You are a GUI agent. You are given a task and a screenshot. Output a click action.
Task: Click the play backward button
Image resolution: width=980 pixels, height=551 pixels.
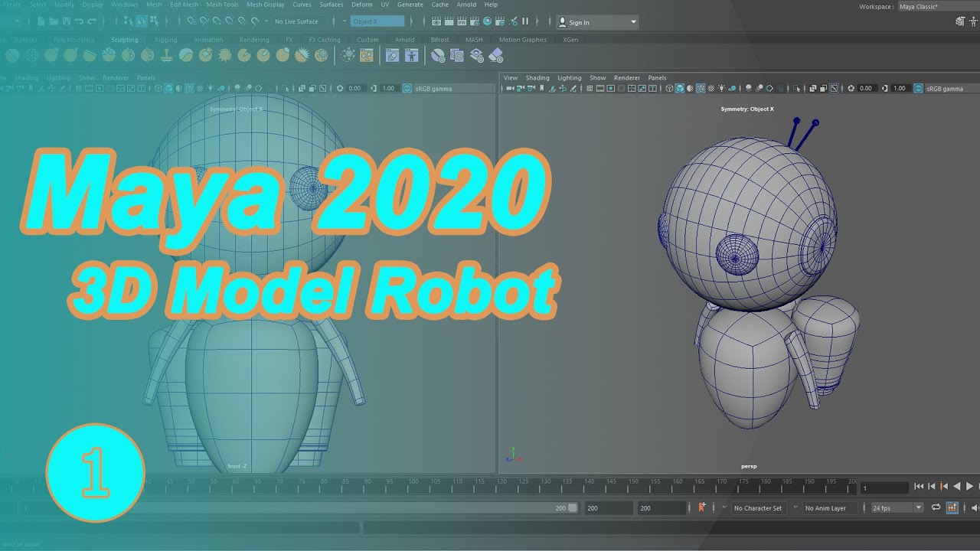coord(956,486)
